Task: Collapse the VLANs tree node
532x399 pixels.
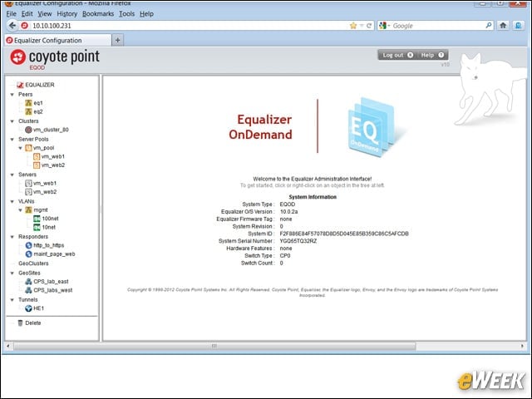Action: (x=12, y=201)
